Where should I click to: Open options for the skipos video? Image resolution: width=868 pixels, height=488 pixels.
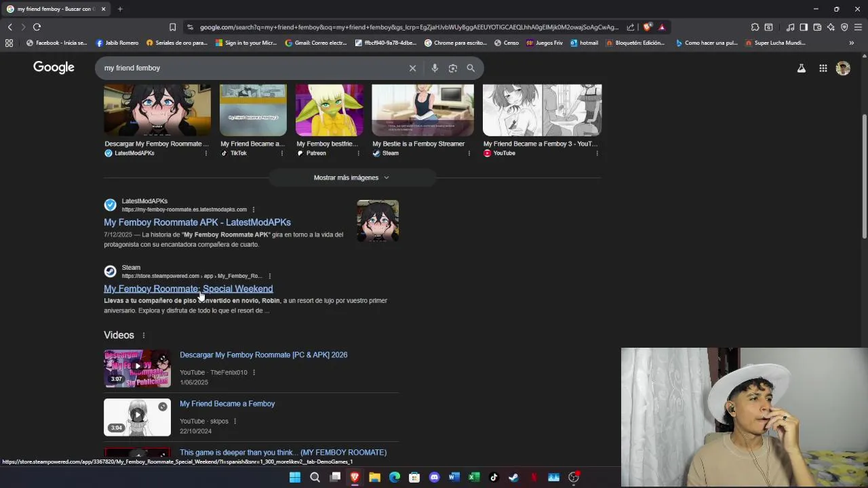coord(235,421)
